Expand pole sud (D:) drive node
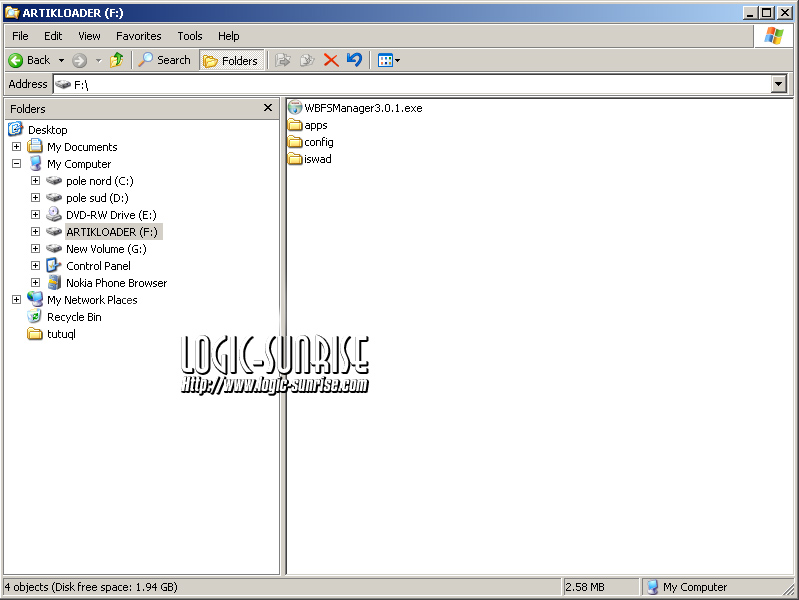This screenshot has height=600, width=799. (x=35, y=197)
